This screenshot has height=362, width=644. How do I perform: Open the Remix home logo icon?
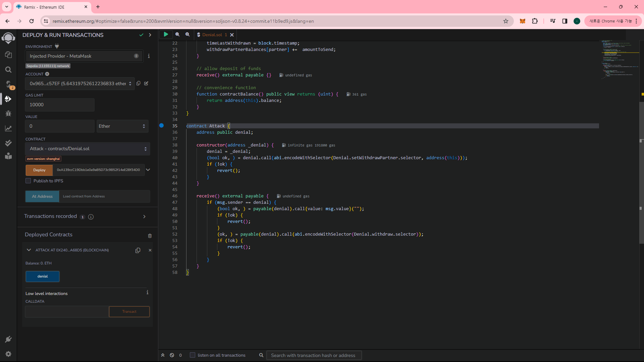coord(8,38)
